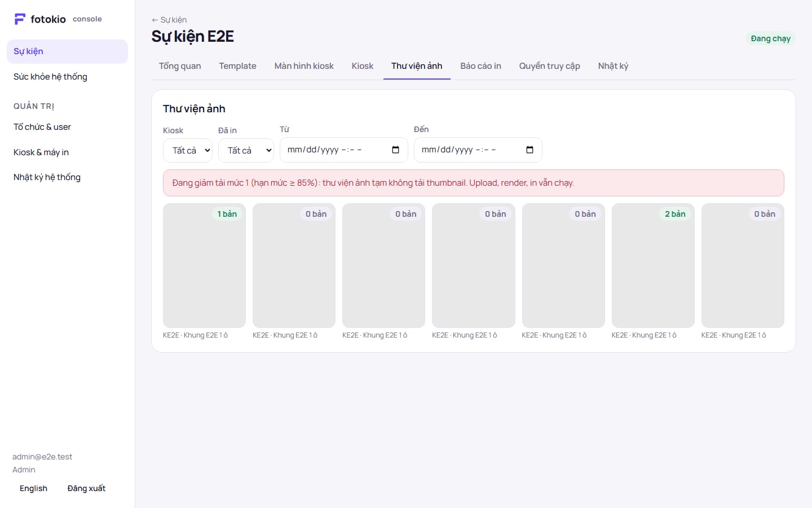This screenshot has width=812, height=508.
Task: Open Nhật ký hệ thống in the sidebar
Action: pyautogui.click(x=67, y=177)
